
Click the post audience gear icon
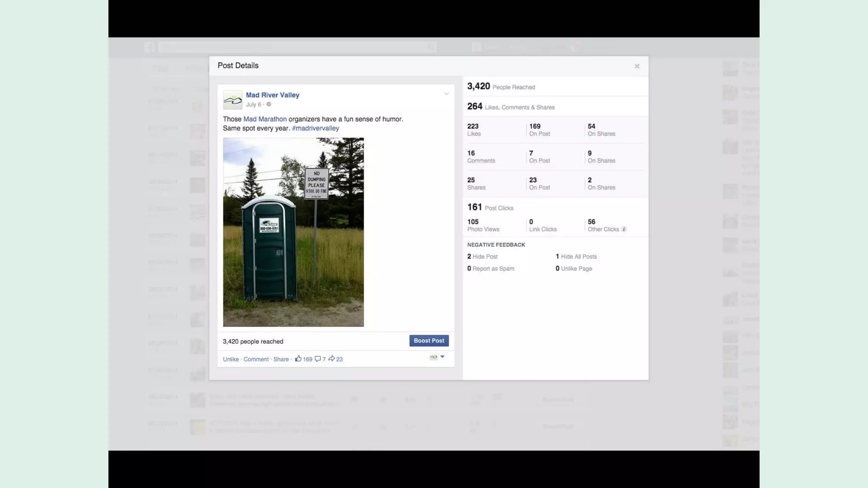[x=269, y=104]
